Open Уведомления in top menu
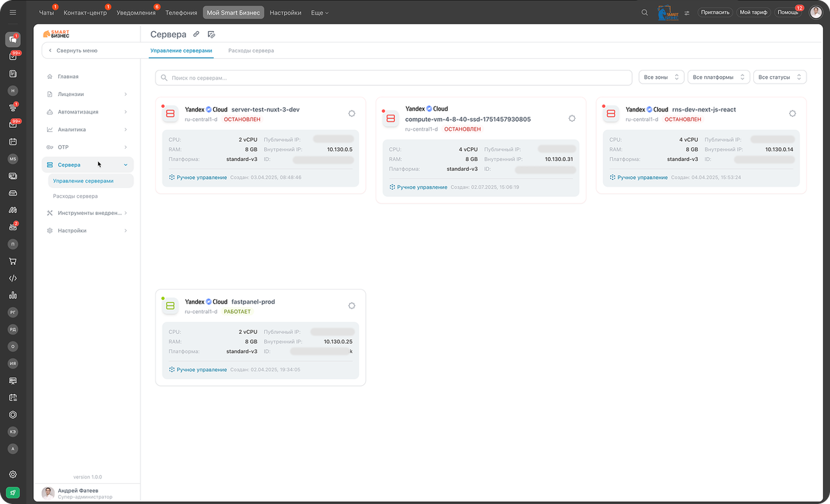This screenshot has height=504, width=830. 136,12
